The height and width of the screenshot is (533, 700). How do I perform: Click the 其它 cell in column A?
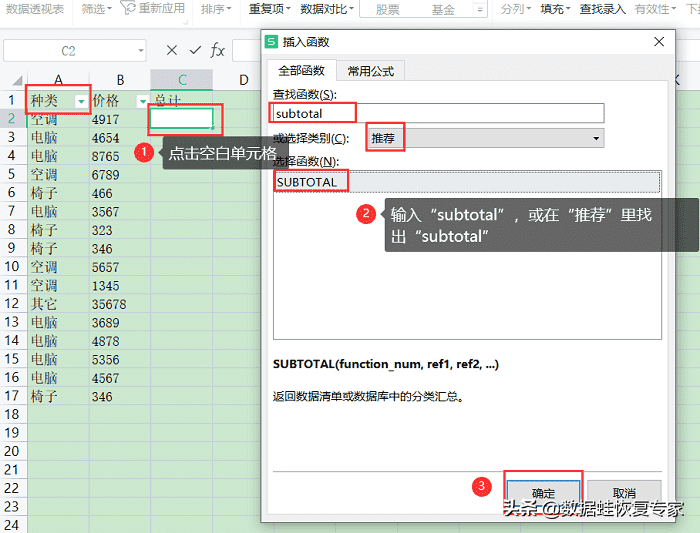(x=58, y=304)
